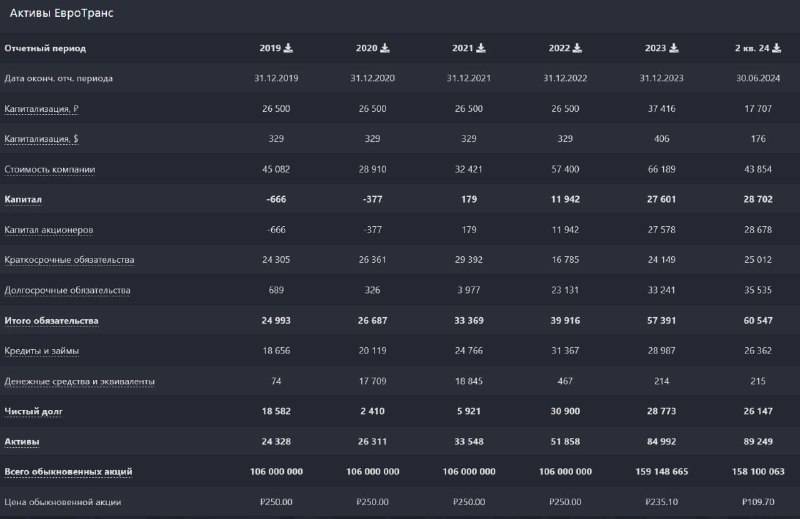Click the date cell 31.12.2019

[x=276, y=79]
